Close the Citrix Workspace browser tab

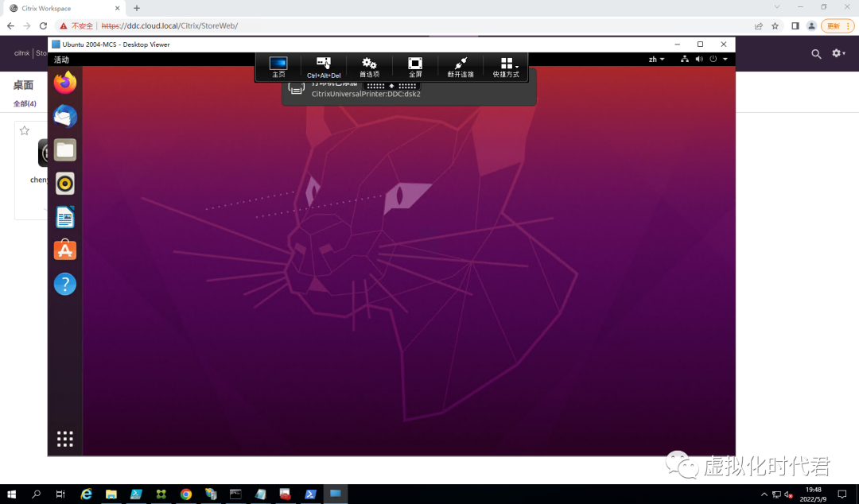(x=117, y=8)
